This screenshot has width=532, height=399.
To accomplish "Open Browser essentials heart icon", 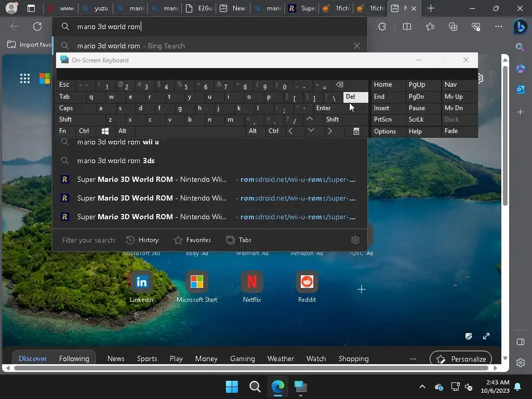I will [476, 26].
